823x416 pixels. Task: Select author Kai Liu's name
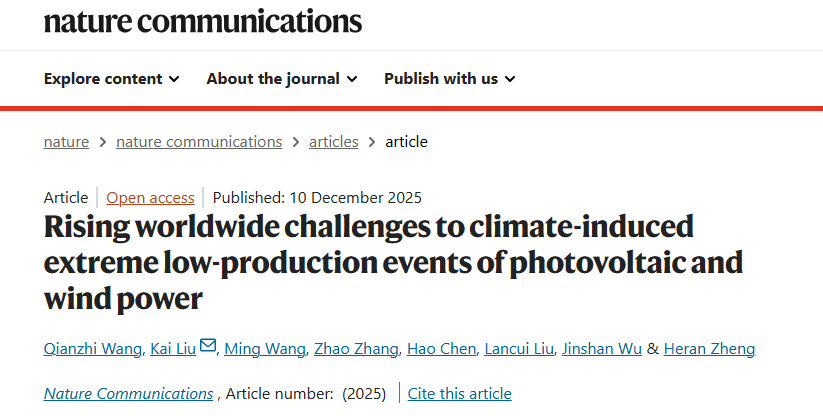(172, 349)
